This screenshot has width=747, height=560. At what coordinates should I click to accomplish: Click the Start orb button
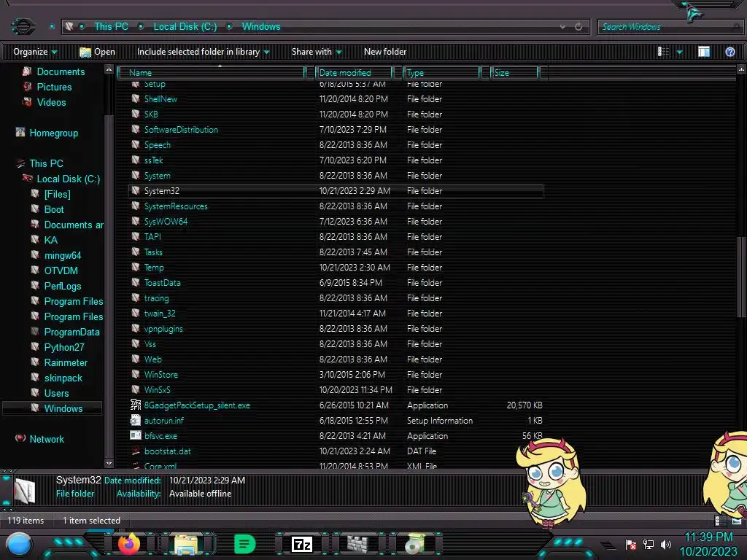pyautogui.click(x=19, y=544)
